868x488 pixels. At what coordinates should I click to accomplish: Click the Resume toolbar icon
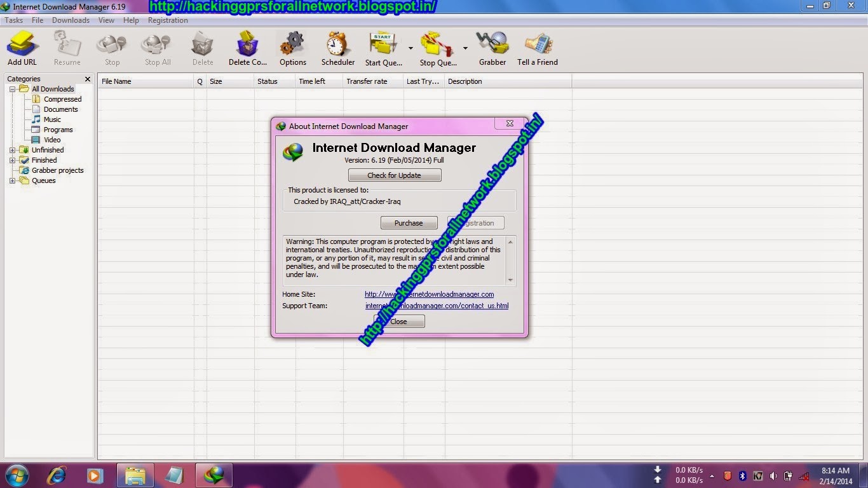(67, 49)
